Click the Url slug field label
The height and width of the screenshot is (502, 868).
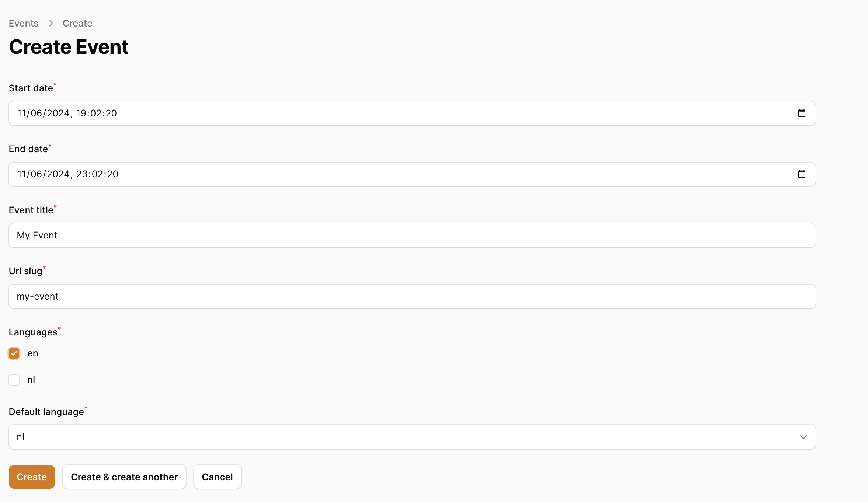(25, 271)
